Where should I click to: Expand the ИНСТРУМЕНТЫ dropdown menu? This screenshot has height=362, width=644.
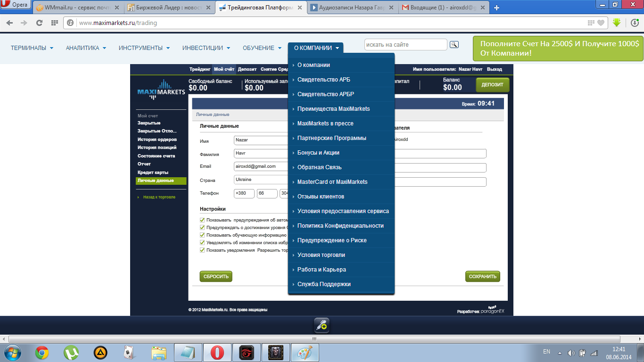coord(144,48)
